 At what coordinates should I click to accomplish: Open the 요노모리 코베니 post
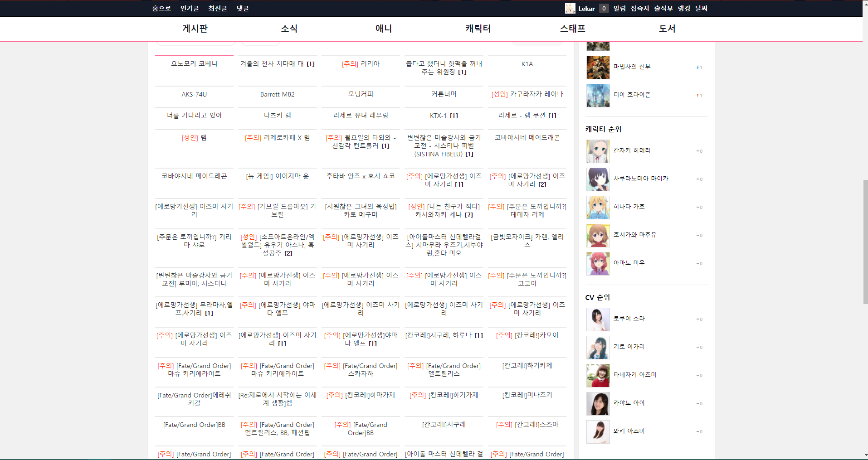pyautogui.click(x=194, y=64)
